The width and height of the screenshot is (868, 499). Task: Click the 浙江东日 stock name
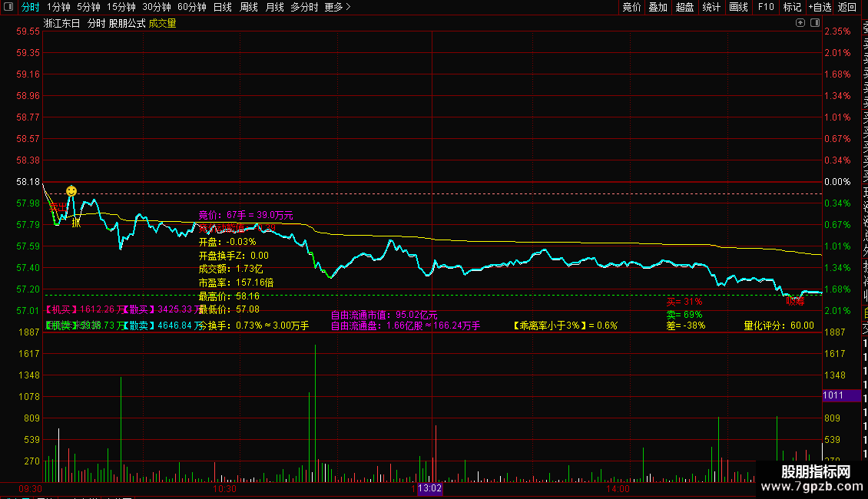click(x=62, y=23)
